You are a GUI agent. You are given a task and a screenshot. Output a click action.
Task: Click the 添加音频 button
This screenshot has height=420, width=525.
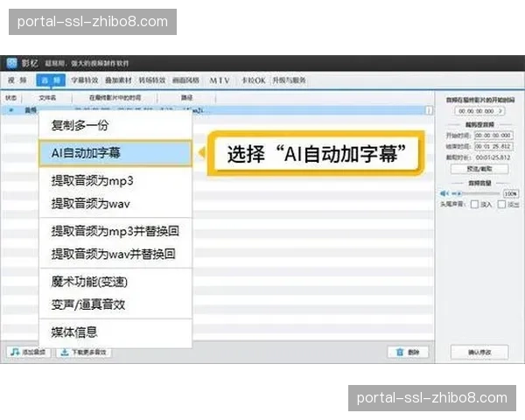pos(28,352)
